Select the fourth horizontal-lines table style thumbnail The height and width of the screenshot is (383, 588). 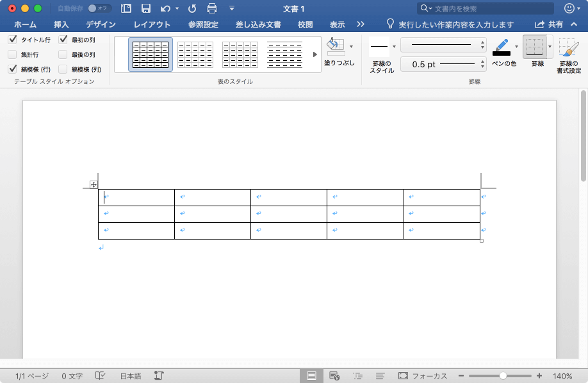[284, 54]
